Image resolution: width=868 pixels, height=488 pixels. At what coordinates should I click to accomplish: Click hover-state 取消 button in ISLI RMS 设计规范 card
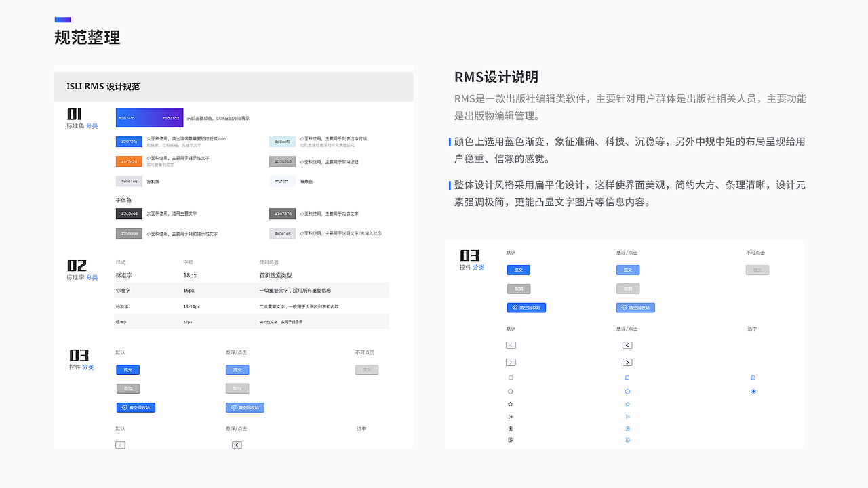coord(237,389)
